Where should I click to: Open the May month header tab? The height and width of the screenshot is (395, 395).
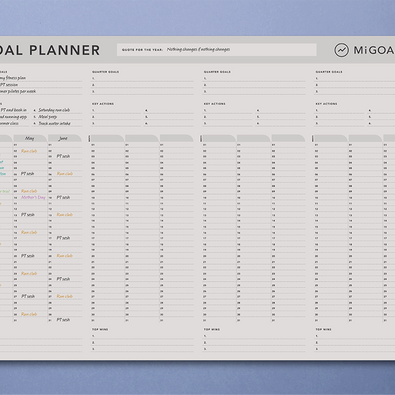click(x=30, y=138)
